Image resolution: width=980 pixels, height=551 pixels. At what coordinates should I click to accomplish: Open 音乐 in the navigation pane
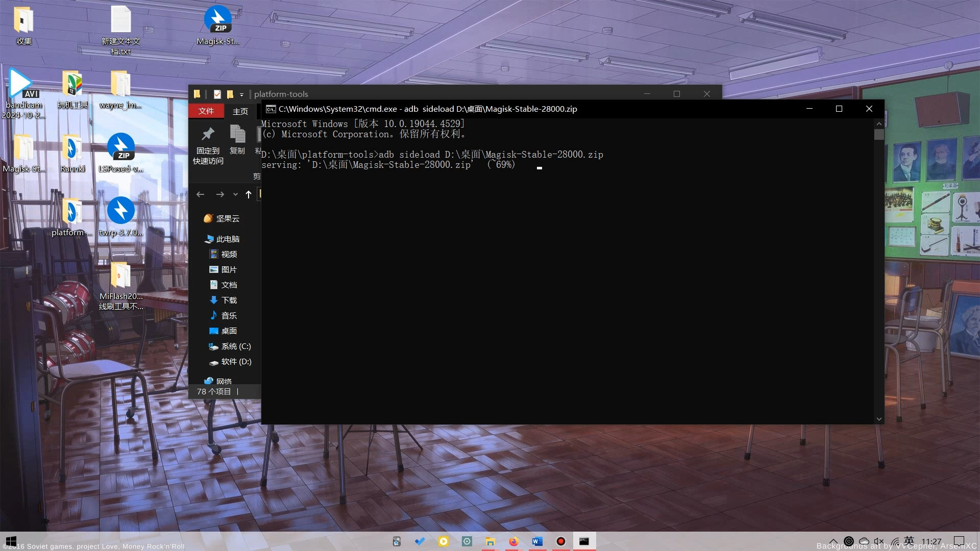(224, 315)
